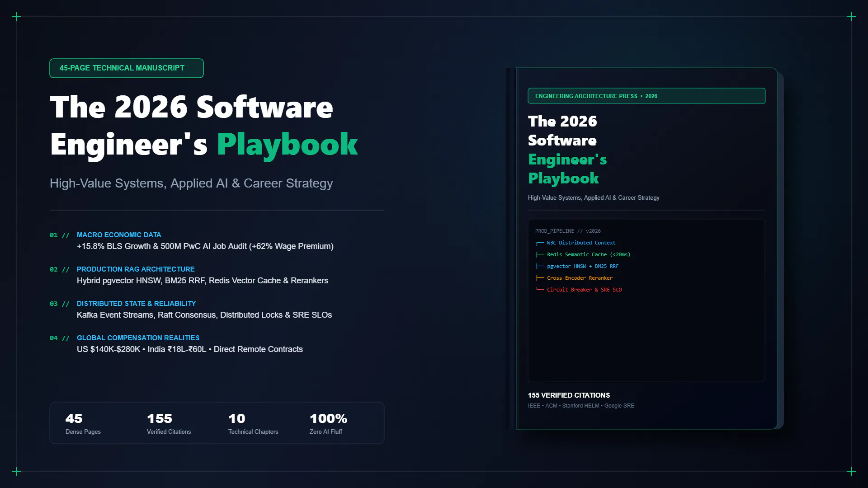Click the 'Technical Chapters' label
868x488 pixels.
tap(253, 432)
